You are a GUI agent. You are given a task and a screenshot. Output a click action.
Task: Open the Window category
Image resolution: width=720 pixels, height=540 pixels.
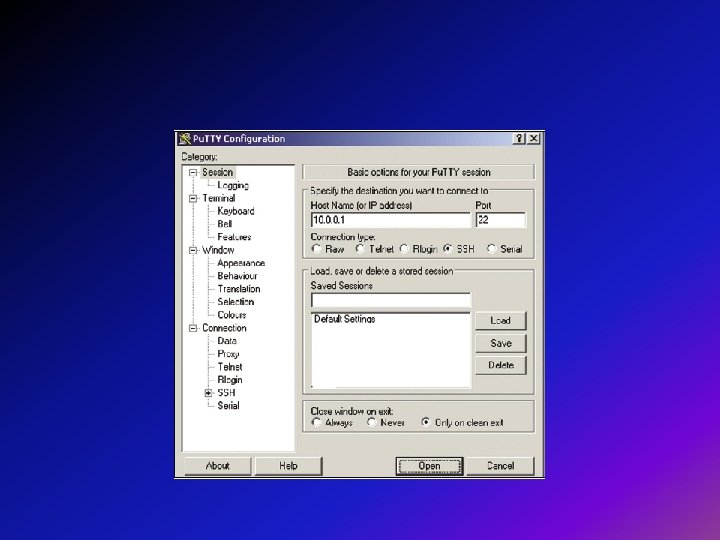(x=218, y=250)
